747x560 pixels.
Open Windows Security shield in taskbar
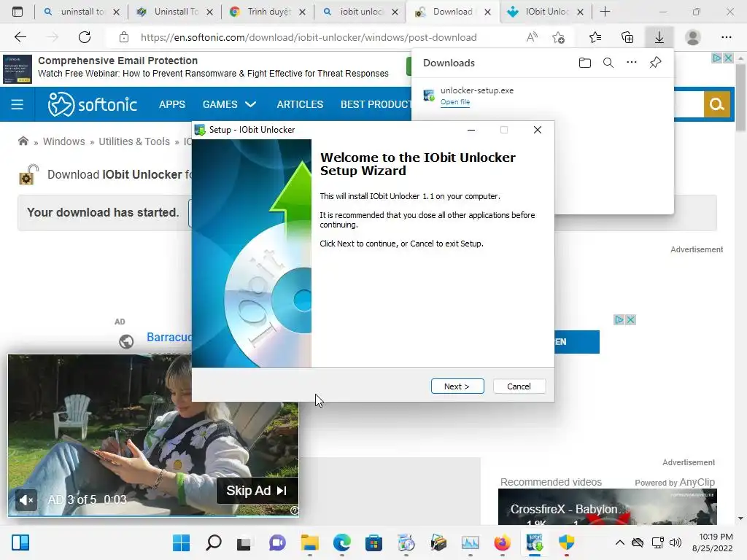pyautogui.click(x=566, y=542)
